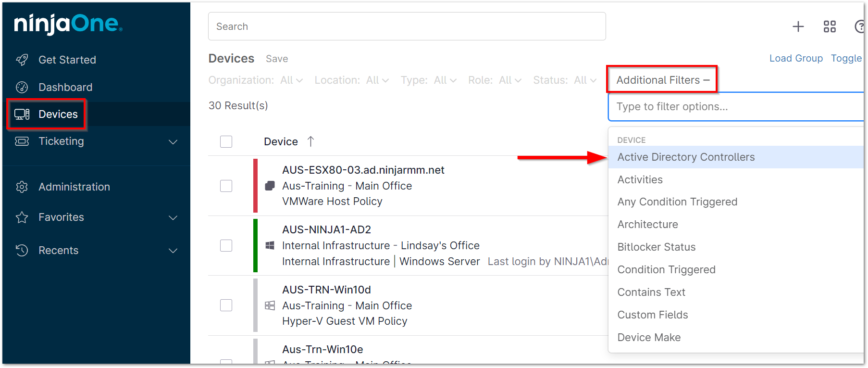Click the Dashboard gauge icon

click(22, 87)
